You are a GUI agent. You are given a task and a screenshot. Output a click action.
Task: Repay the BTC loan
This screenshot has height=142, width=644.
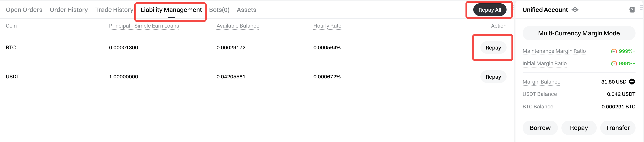[493, 48]
